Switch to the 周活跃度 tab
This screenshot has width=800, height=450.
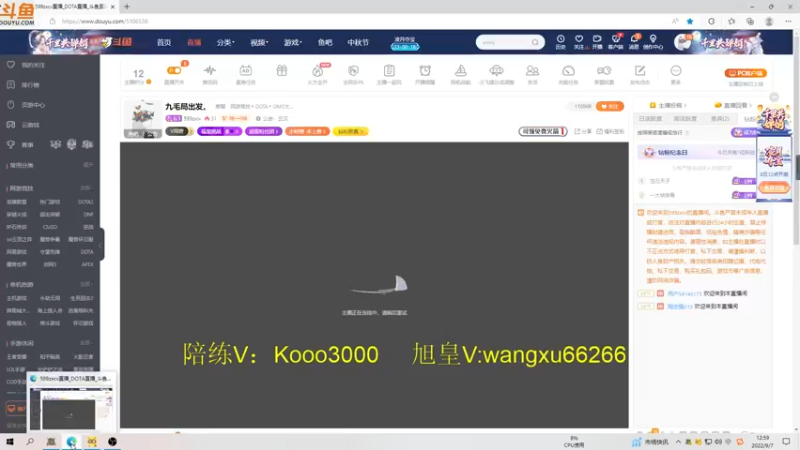685,118
